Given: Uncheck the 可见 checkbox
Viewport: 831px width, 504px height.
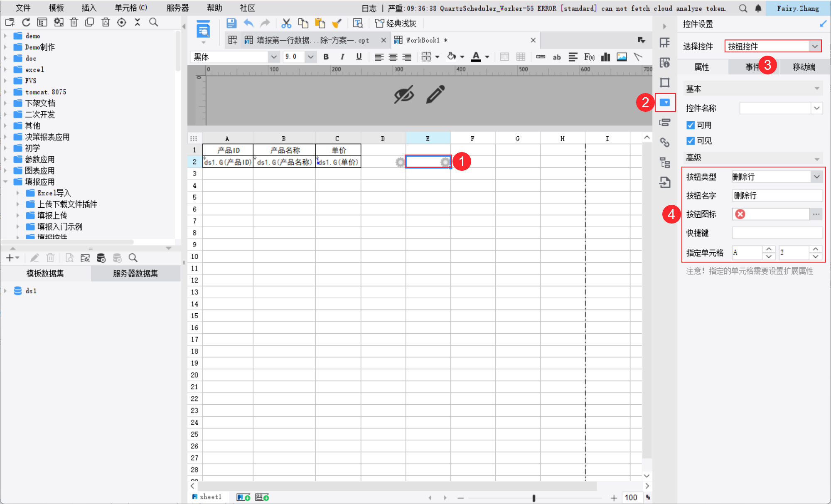Looking at the screenshot, I should [x=691, y=141].
